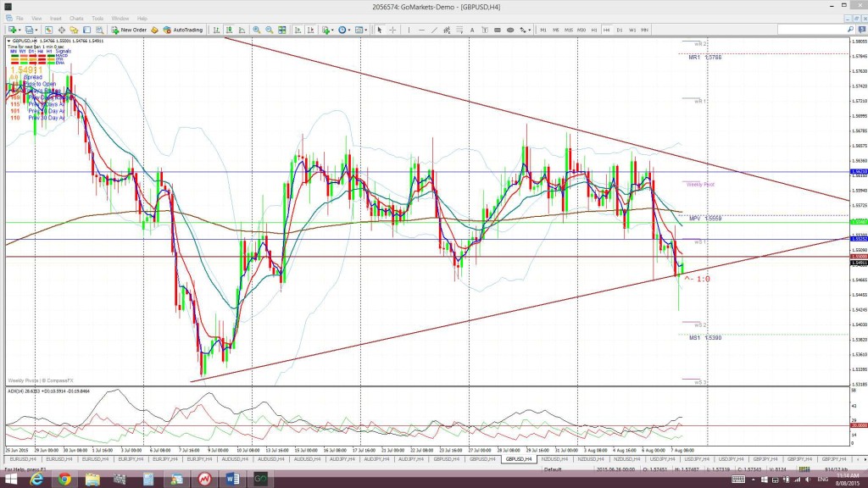868x488 pixels.
Task: Select the Ellipse shape tool
Action: coord(510,30)
